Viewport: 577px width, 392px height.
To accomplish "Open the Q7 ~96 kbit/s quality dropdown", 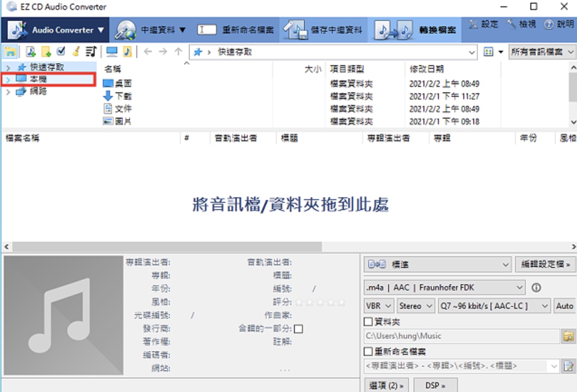I will point(495,306).
